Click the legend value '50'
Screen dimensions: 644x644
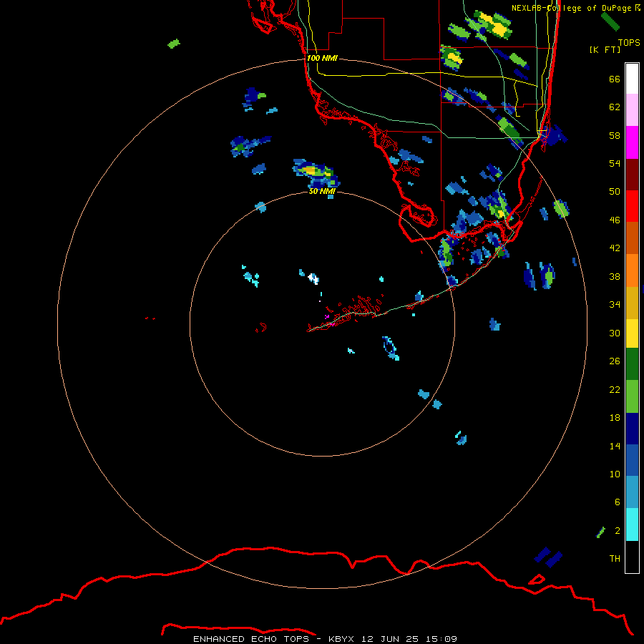615,191
